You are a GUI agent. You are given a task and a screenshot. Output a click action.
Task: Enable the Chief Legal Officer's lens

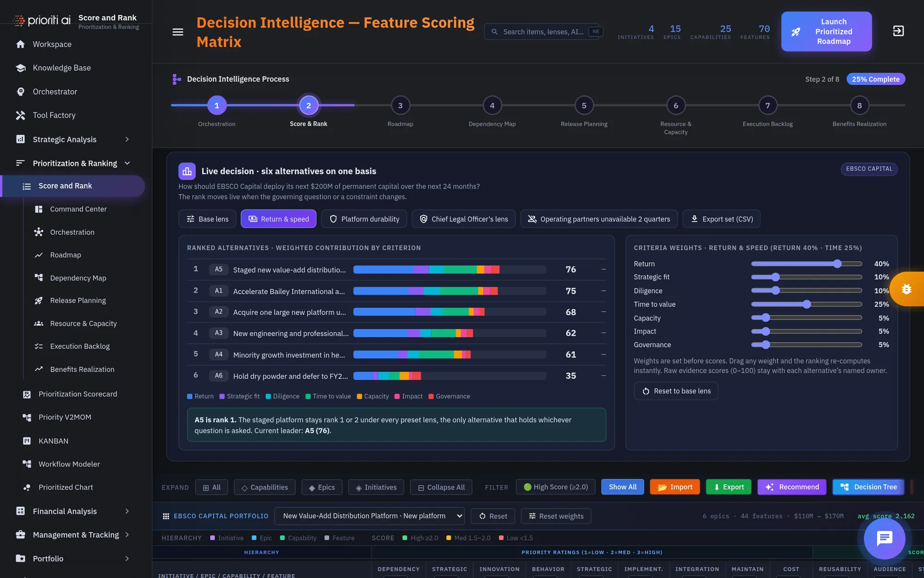tap(463, 219)
